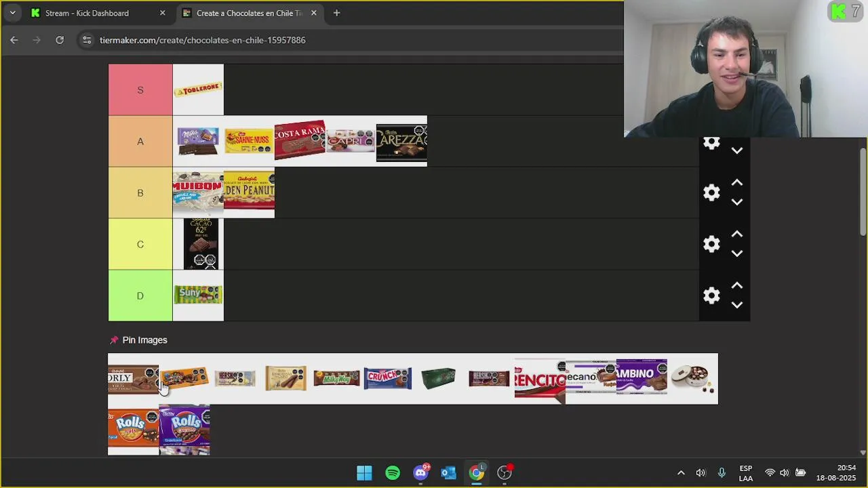Screen dimensions: 868x488
Task: Pick the Milky Way bar image
Action: click(x=336, y=379)
